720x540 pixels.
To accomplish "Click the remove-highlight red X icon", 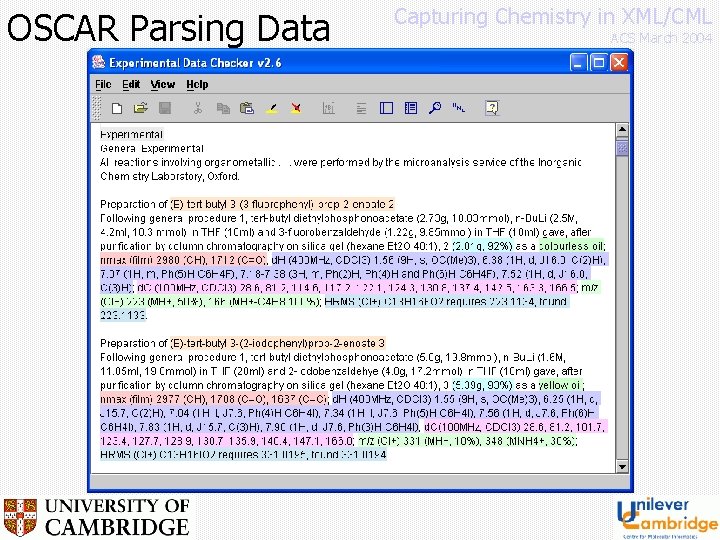I will tap(296, 108).
